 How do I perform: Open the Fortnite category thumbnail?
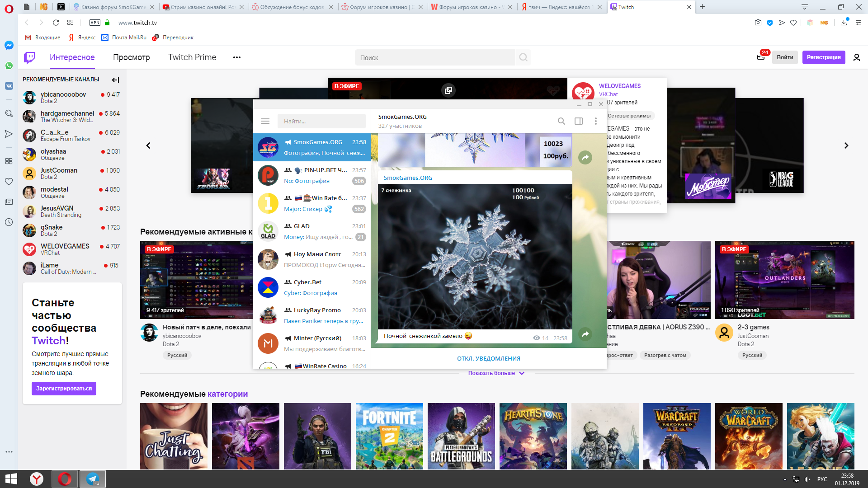point(389,436)
